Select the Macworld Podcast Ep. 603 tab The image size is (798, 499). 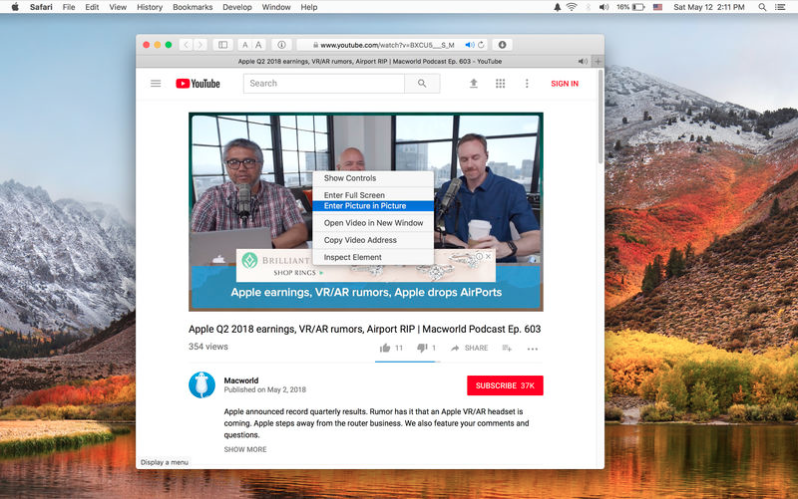coord(370,61)
